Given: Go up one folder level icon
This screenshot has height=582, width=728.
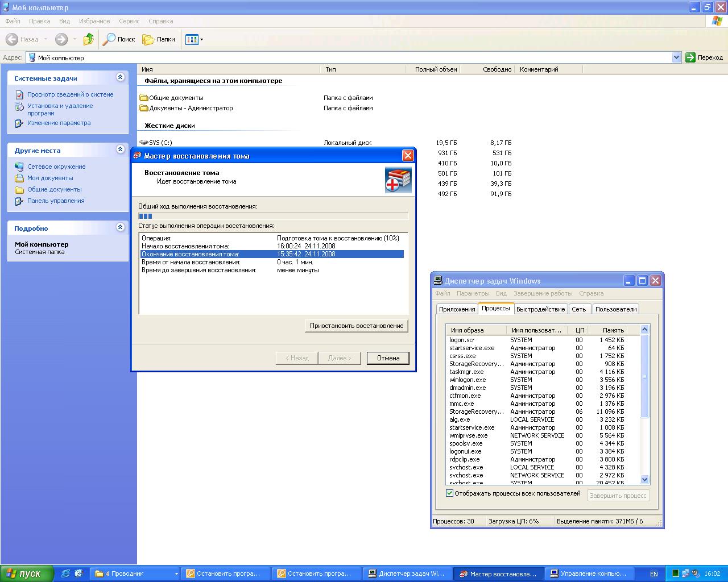Looking at the screenshot, I should click(x=88, y=39).
